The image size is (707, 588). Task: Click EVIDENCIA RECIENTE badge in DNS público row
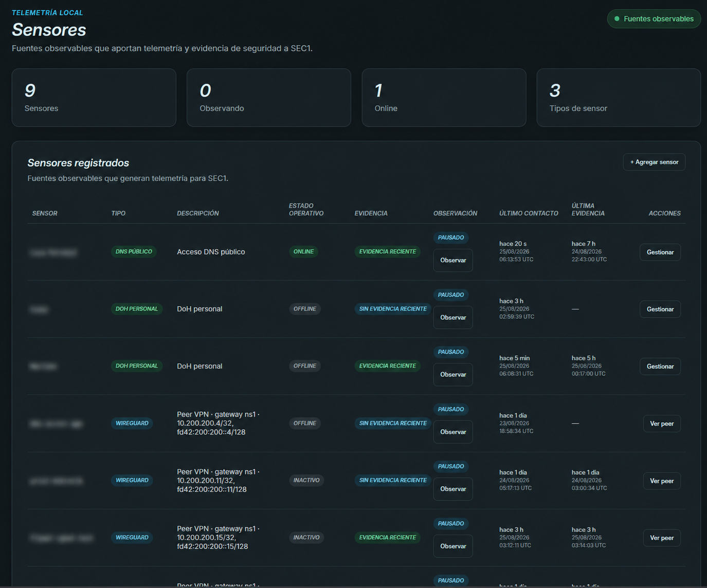point(388,252)
